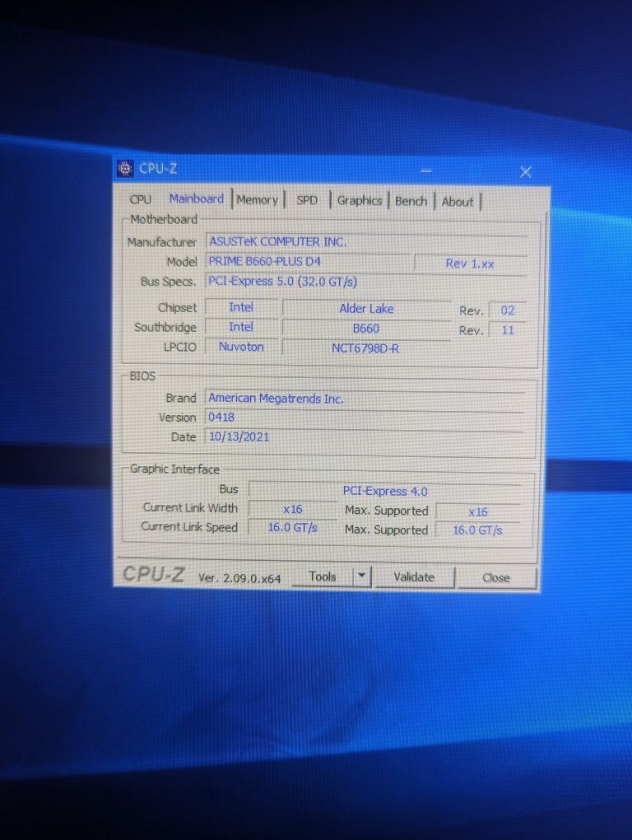Switch to the CPU tab
Viewport: 632px width, 840px height.
[x=140, y=199]
